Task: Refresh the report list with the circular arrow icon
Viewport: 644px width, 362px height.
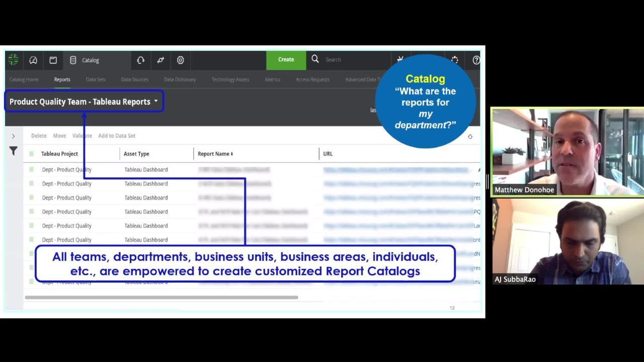Action: (x=470, y=136)
